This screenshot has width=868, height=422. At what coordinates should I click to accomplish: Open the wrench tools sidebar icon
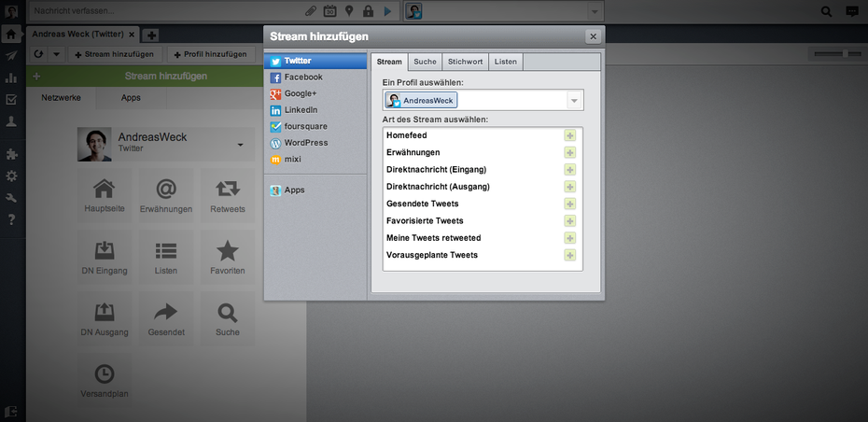(11, 198)
